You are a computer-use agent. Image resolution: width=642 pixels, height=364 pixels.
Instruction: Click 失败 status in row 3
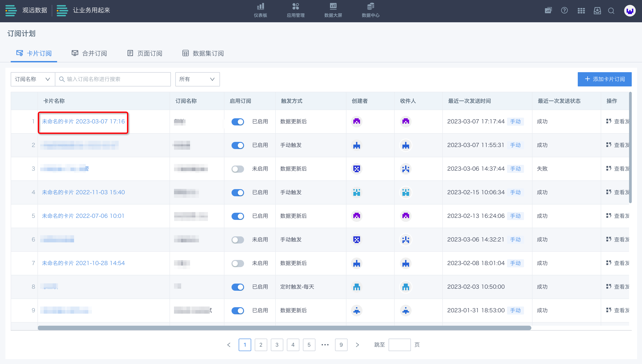542,169
